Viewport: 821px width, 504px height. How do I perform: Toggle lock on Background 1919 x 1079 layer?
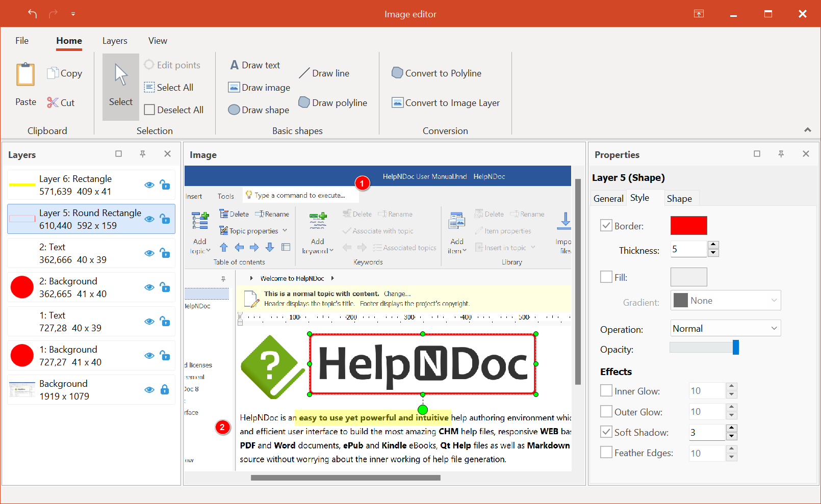(165, 389)
